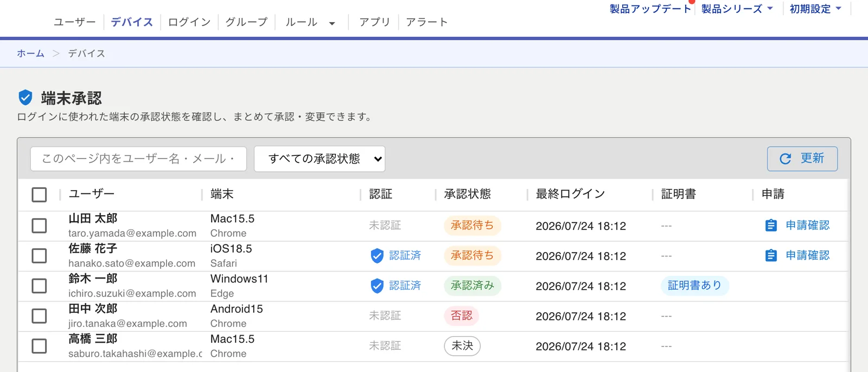
Task: Check the box for 山田 太郎
Action: click(x=39, y=225)
